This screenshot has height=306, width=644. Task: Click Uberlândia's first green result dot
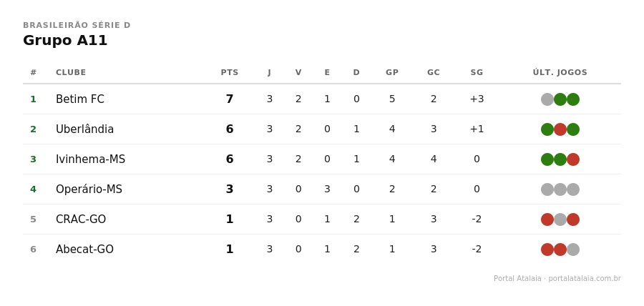pos(547,129)
